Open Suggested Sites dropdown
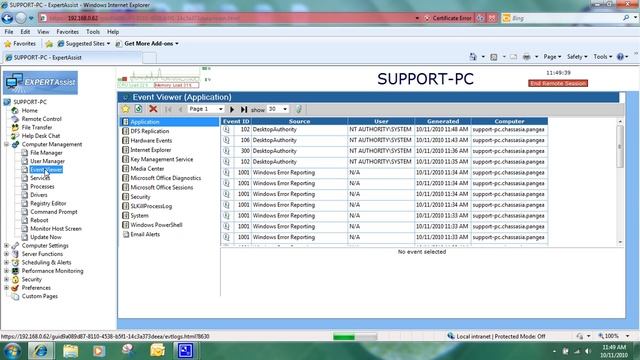The image size is (640, 360). pos(84,43)
